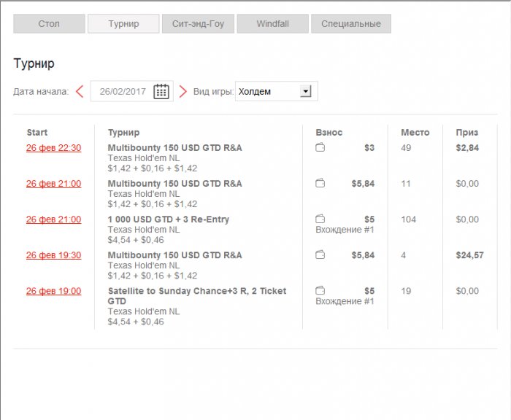Open the calendar date picker icon

point(161,91)
